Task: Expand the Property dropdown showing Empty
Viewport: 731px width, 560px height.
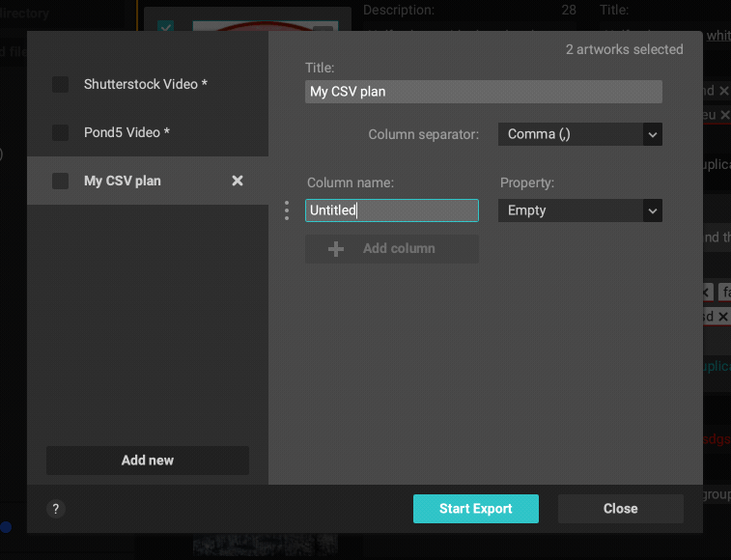Action: coord(579,210)
